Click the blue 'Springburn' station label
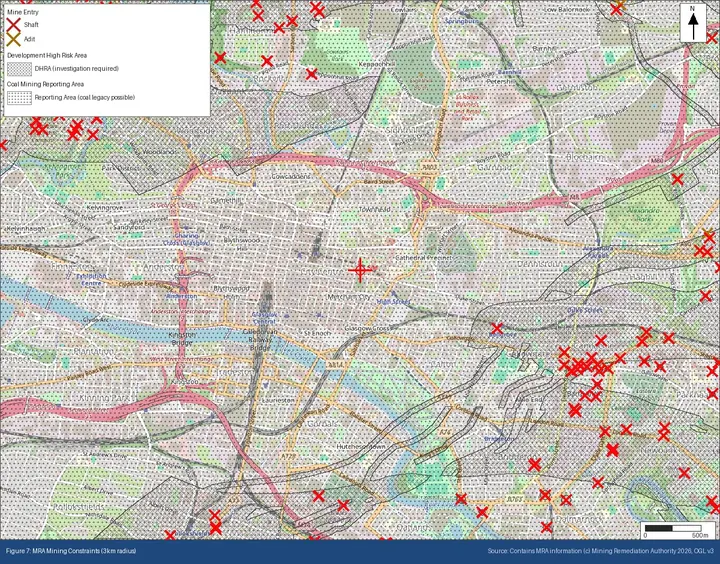720x564 pixels. click(462, 21)
